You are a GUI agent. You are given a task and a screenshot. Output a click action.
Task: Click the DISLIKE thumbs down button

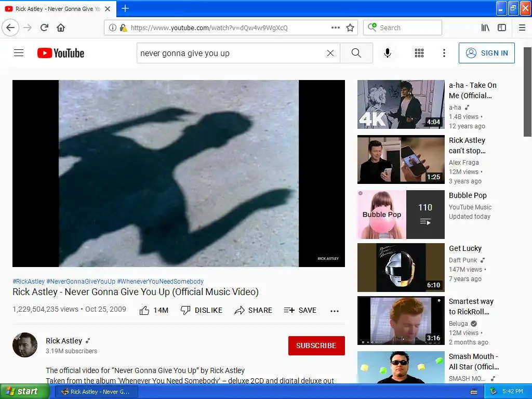(202, 311)
